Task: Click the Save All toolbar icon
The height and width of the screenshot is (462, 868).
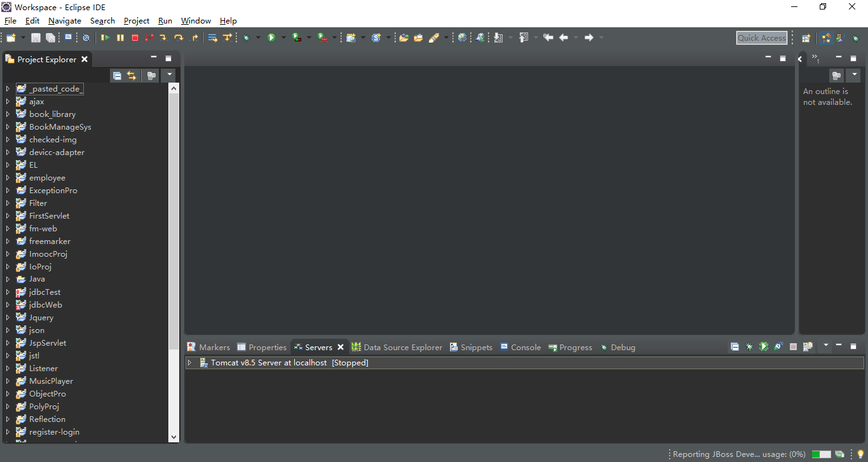Action: coord(50,38)
